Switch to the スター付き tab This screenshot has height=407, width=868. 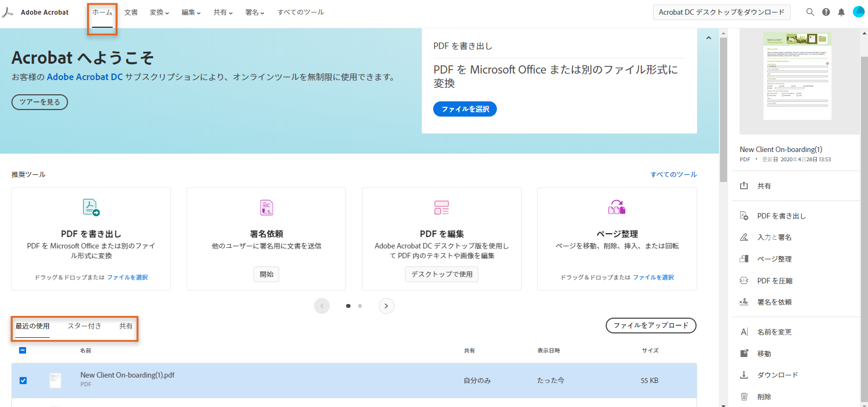click(x=84, y=326)
